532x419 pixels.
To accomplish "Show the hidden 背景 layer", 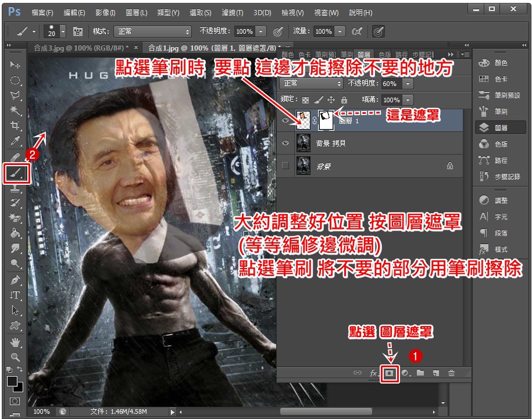I will tap(285, 166).
